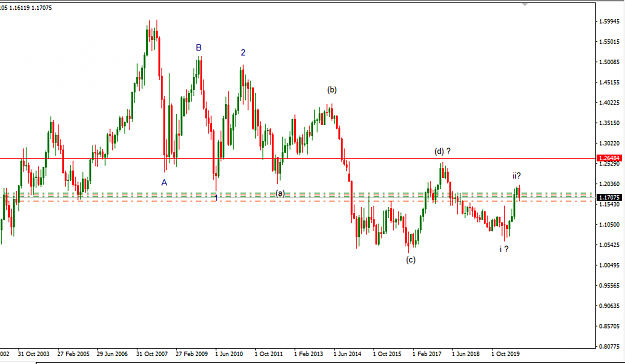Select the wave label i ?

[504, 249]
